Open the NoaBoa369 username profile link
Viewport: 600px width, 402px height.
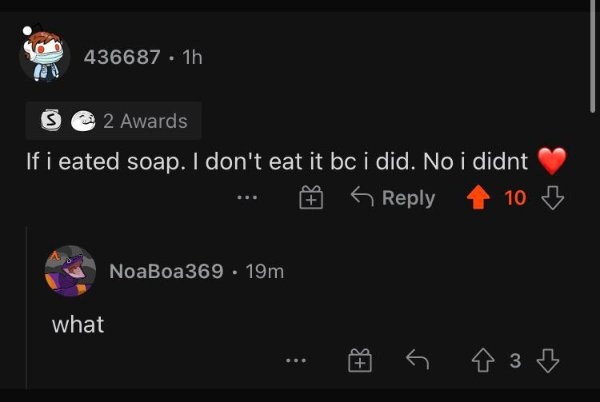[165, 271]
